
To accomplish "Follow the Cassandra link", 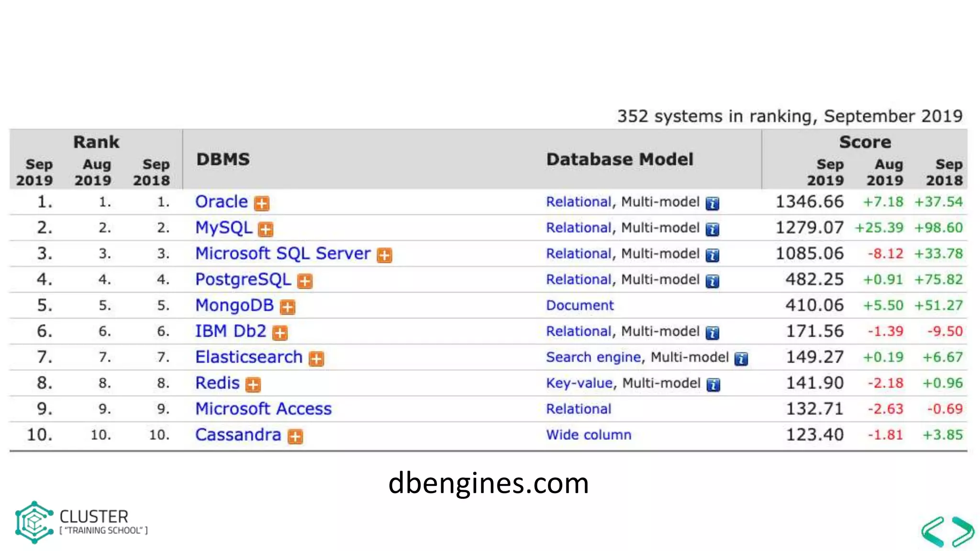I will (238, 435).
